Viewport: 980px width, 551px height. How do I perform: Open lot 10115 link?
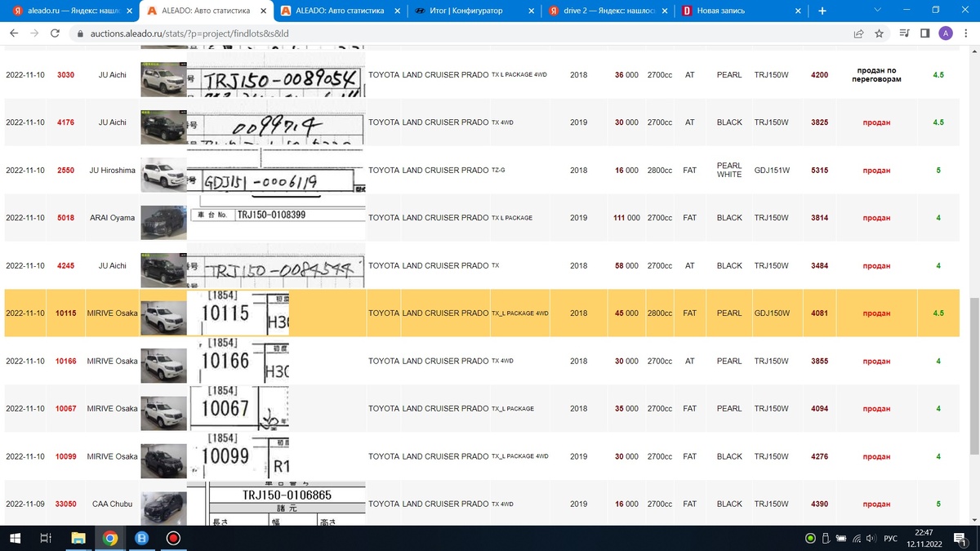click(65, 313)
